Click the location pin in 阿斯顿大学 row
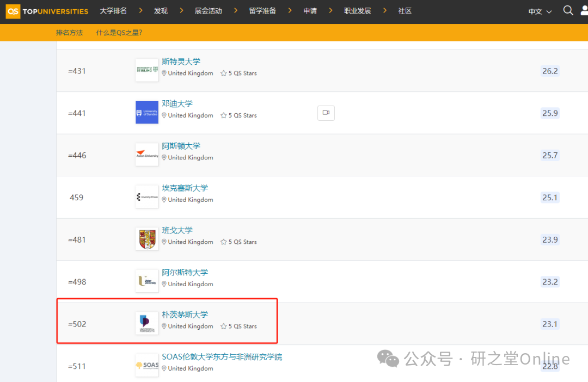Image resolution: width=588 pixels, height=382 pixels. click(164, 157)
